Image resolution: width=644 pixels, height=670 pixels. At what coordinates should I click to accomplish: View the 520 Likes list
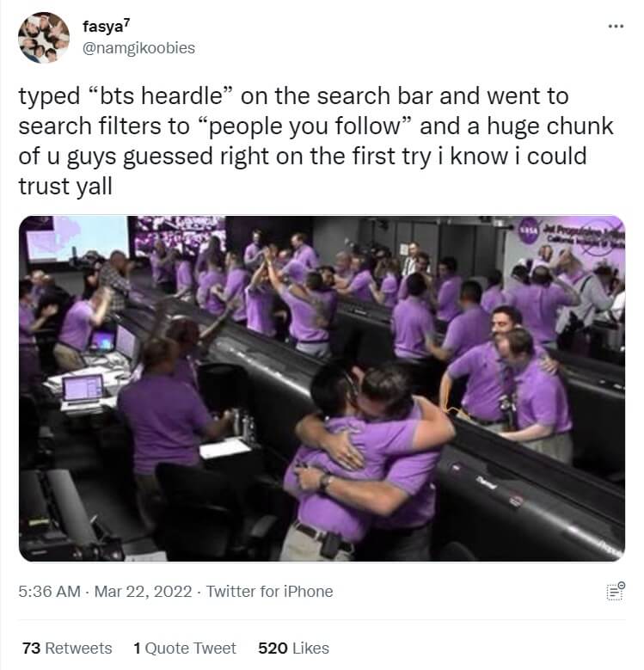pos(293,648)
